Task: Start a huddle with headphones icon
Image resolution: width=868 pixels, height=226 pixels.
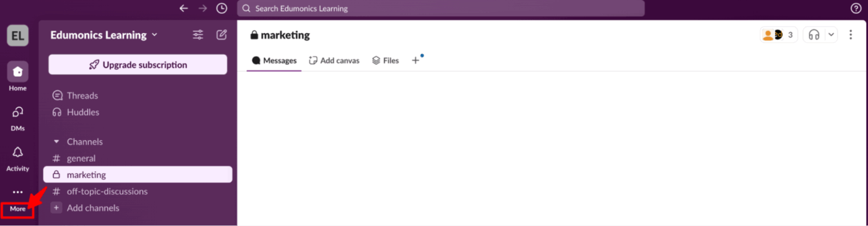Action: pos(814,35)
